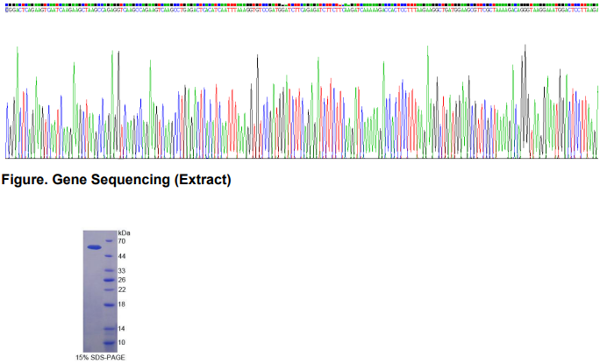
Task: Click the protein sample band in the gel
Action: (94, 247)
